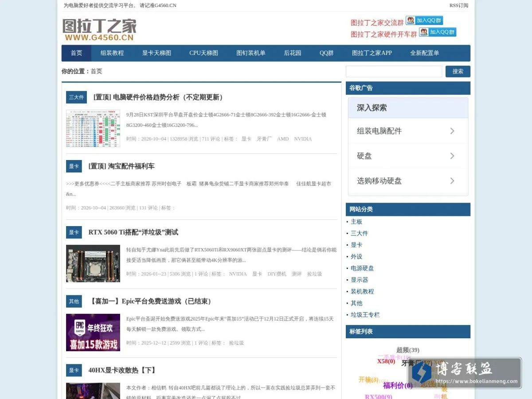Click the 图拉丁之家 site logo
The height and width of the screenshot is (399, 532).
click(x=99, y=30)
